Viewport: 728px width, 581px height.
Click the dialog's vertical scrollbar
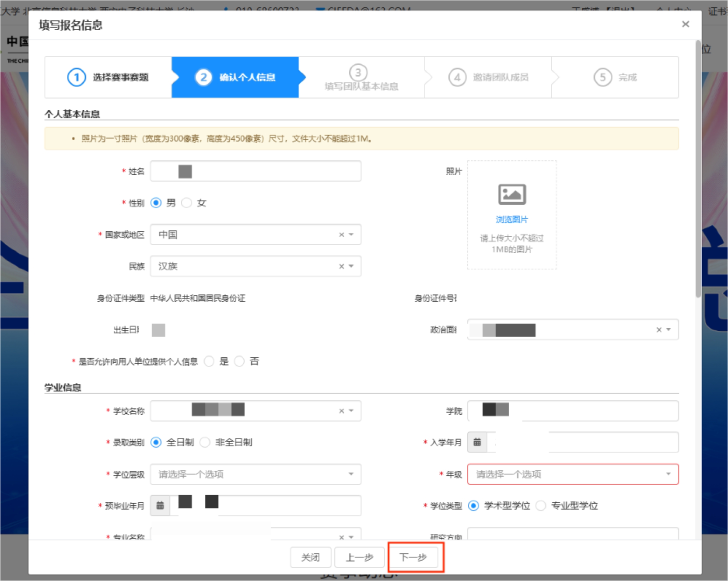click(x=698, y=175)
